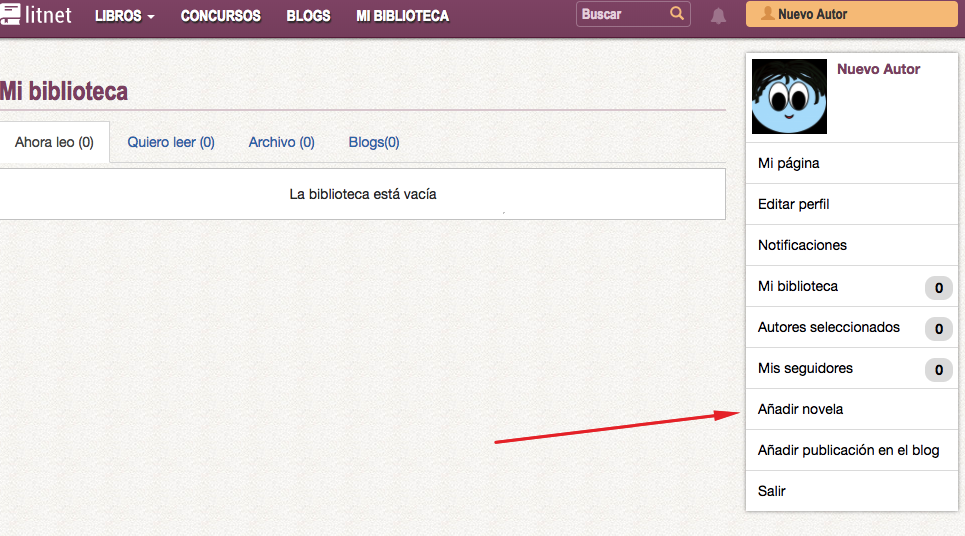Open Mis seguidores in the account menu

(852, 368)
